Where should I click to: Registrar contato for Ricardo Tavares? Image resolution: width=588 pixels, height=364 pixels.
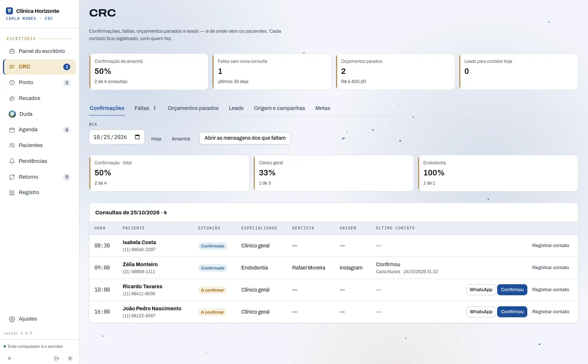point(550,290)
